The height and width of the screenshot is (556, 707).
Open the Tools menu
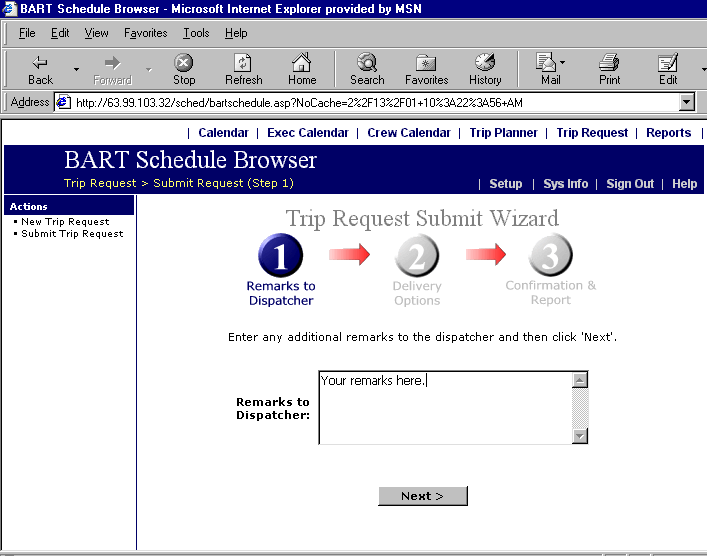pos(196,33)
